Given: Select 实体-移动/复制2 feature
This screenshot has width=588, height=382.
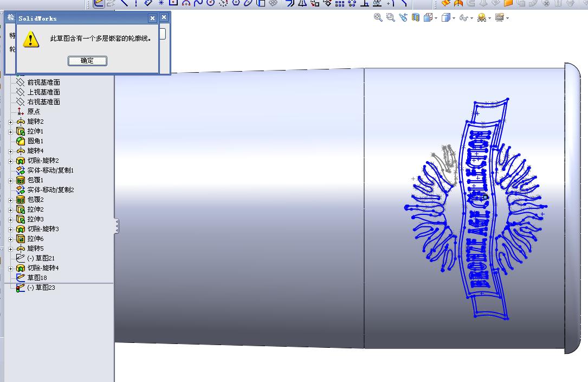Looking at the screenshot, I should coord(50,190).
